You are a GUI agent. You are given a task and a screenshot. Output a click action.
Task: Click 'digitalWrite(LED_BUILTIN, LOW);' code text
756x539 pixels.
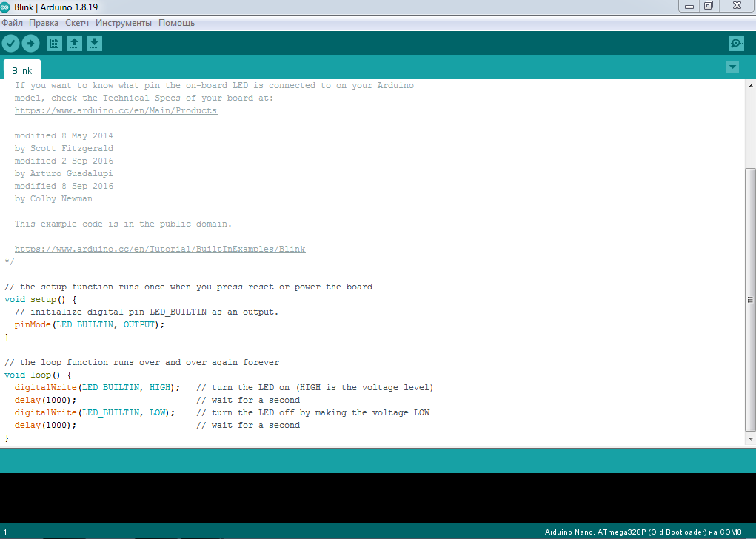95,412
